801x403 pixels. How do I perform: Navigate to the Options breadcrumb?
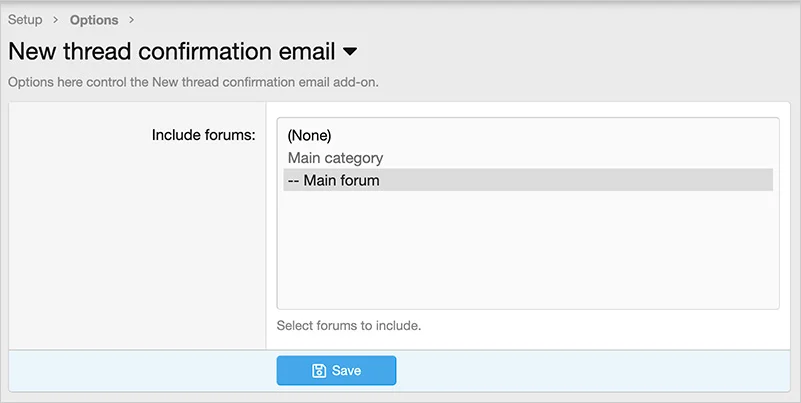[94, 20]
